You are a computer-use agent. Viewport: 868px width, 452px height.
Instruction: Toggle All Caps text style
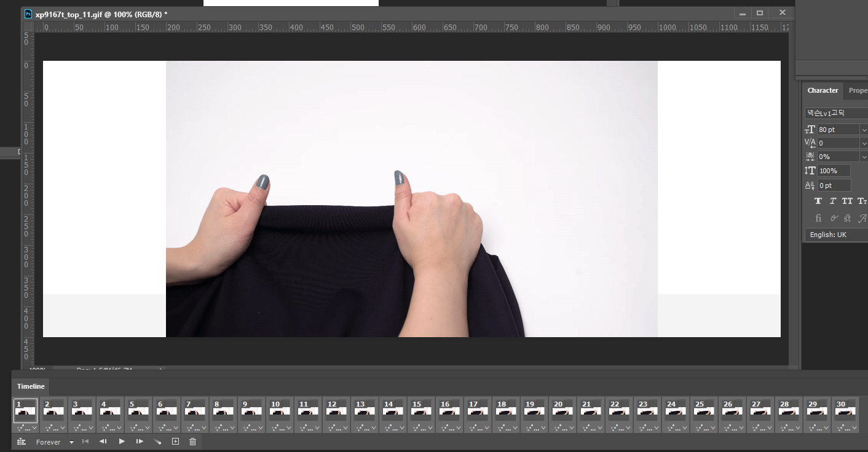[848, 201]
